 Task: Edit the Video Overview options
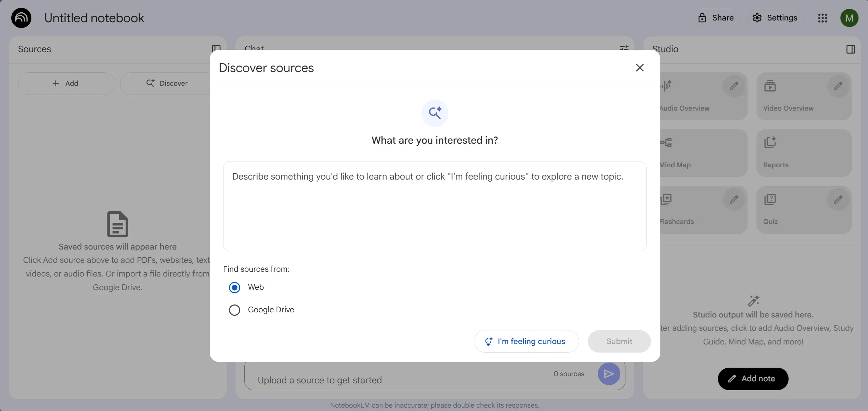[x=838, y=86]
